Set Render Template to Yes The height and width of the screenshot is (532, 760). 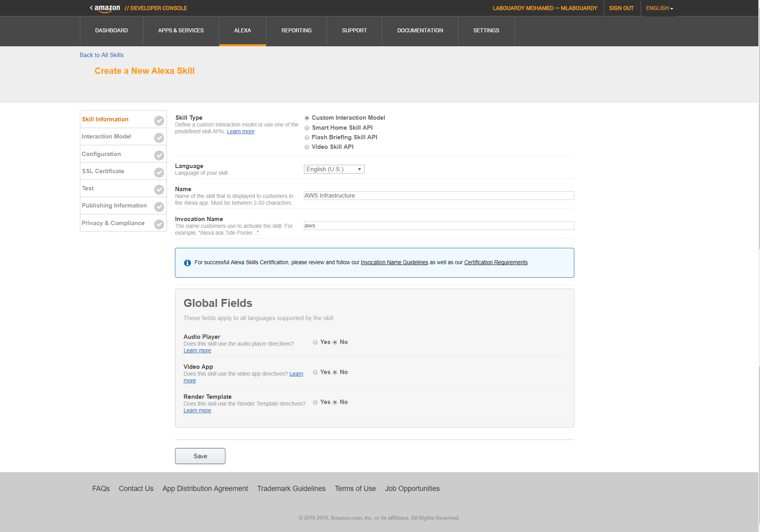pyautogui.click(x=316, y=402)
